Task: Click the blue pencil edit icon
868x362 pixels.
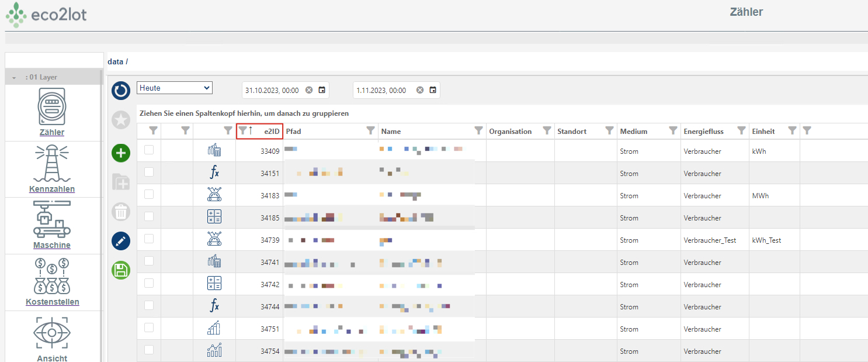Action: click(121, 240)
